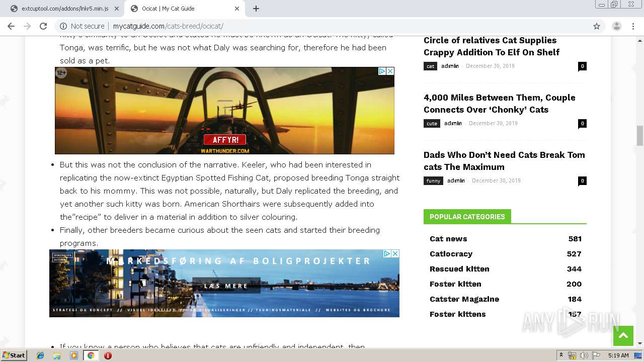Open admin author link under Dads article
Screen dimensions: 644x362
pyautogui.click(x=456, y=180)
